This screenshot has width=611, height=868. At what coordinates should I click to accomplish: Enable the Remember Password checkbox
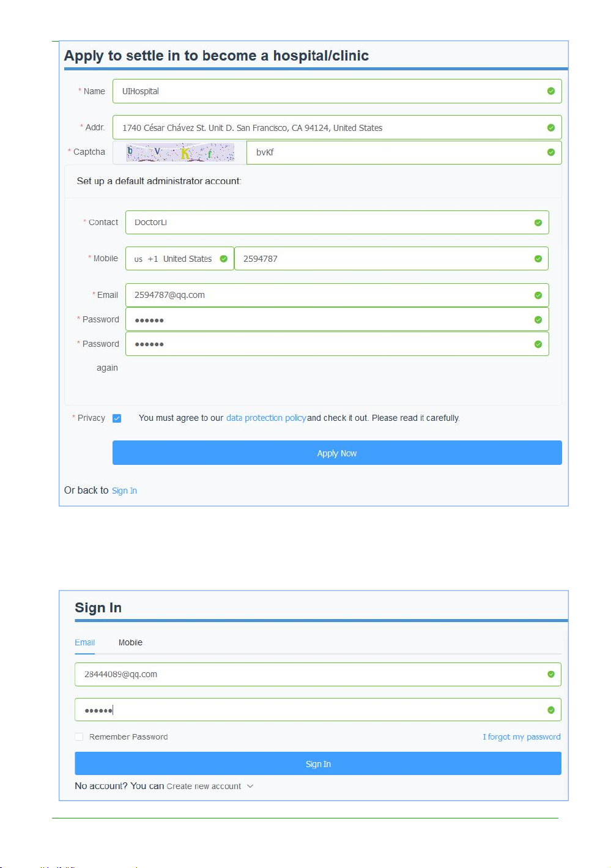coord(79,737)
